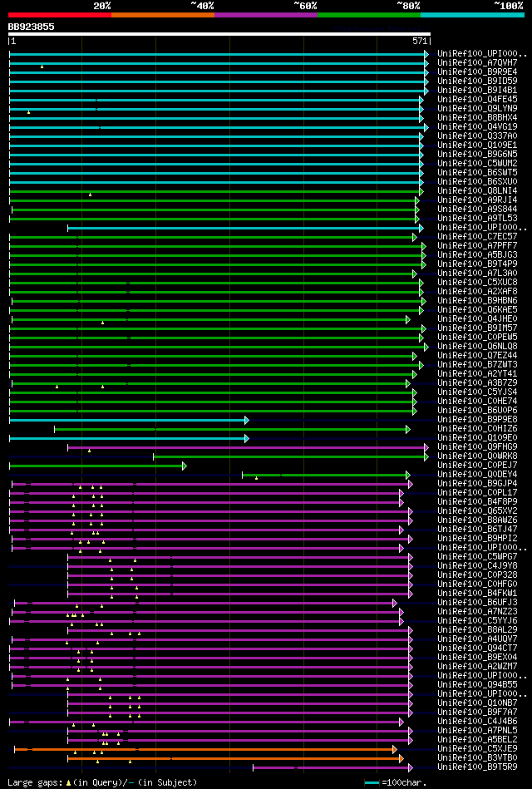The height and width of the screenshot is (789, 532).
Task: Select the UniRef100_C4J9Y8 label
Action: click(478, 565)
